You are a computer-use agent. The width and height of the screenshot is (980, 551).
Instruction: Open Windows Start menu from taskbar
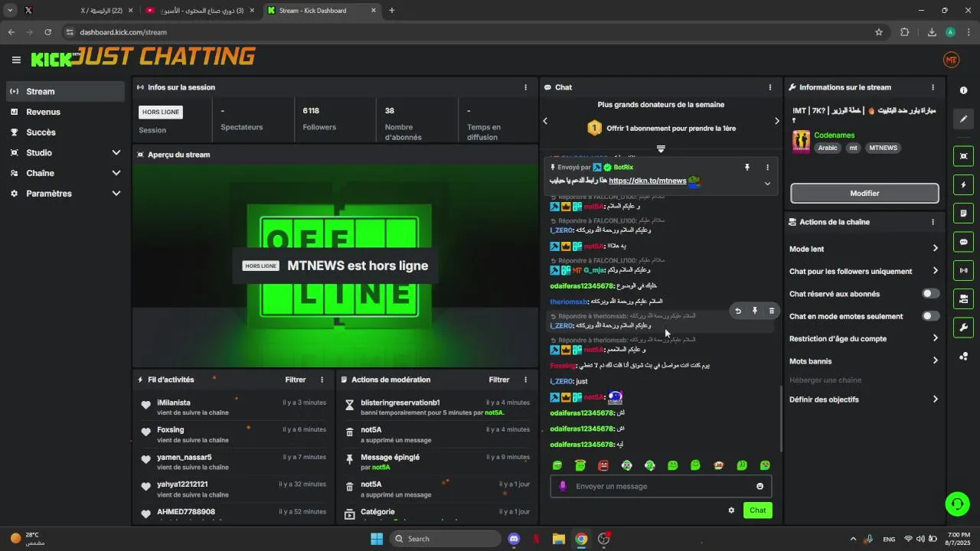click(x=377, y=539)
